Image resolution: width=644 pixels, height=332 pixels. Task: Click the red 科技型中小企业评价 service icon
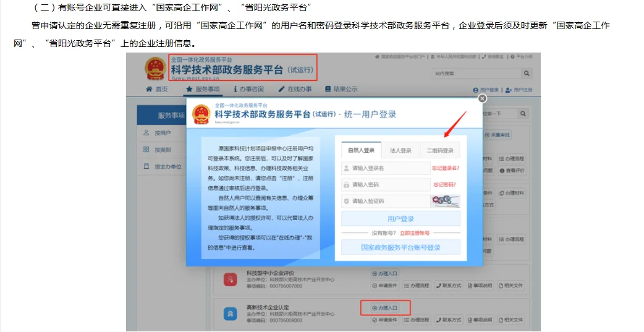(230, 279)
